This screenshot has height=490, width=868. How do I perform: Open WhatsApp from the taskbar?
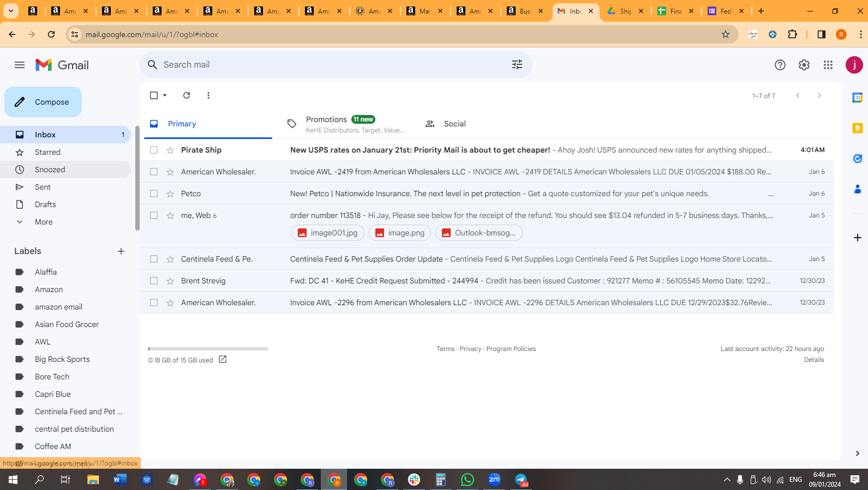coord(468,480)
